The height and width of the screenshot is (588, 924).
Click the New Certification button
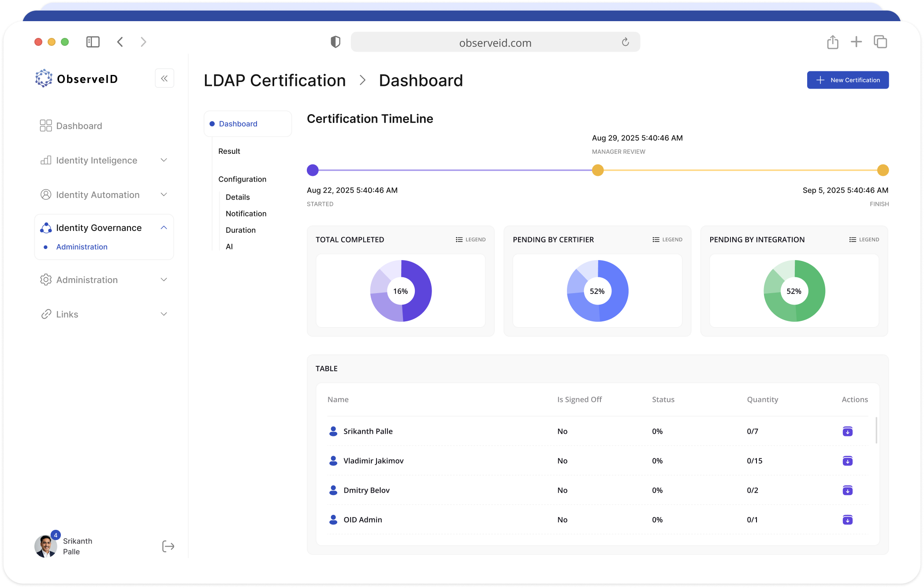(847, 80)
